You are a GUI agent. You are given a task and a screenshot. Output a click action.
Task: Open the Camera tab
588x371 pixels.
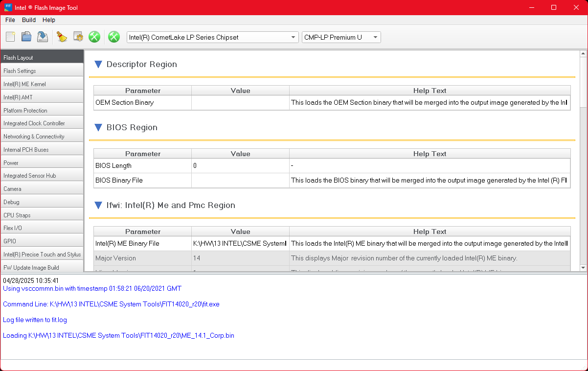(42, 188)
